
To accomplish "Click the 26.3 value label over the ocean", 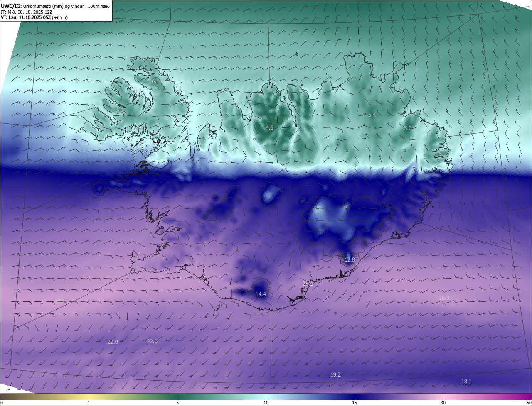I will coord(444,298).
